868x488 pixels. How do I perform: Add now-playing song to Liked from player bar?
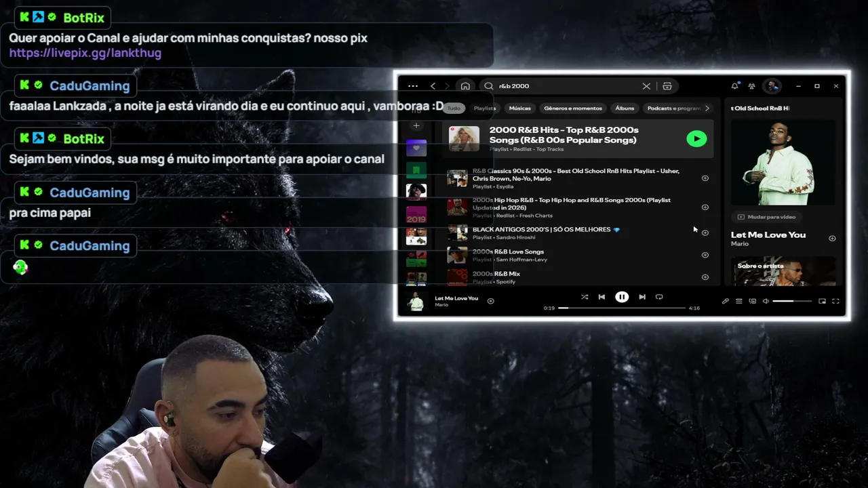(490, 301)
